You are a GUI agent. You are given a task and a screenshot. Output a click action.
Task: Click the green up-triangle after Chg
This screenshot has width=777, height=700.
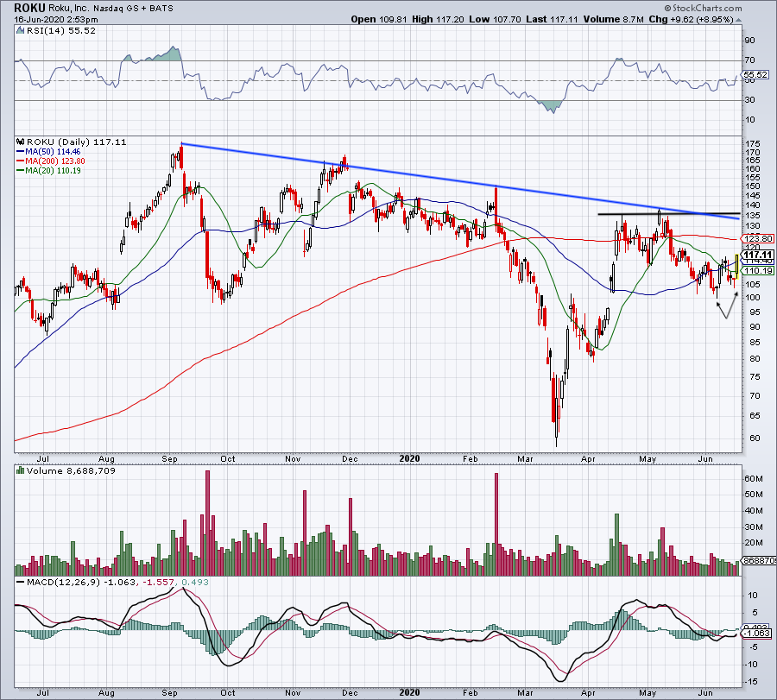pyautogui.click(x=738, y=21)
